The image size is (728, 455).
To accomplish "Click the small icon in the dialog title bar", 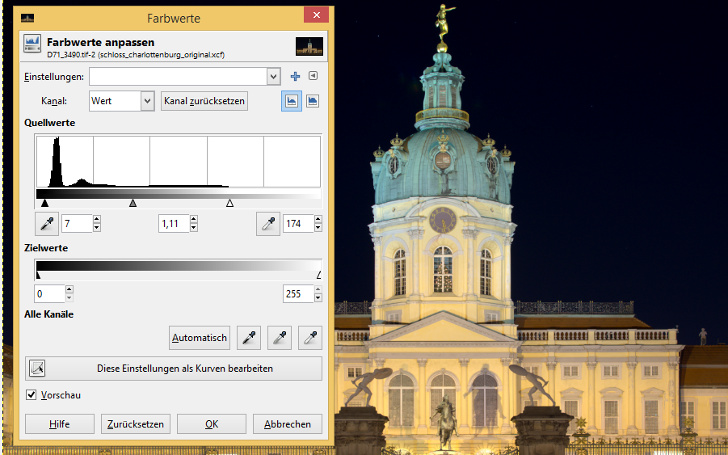I will click(x=27, y=18).
